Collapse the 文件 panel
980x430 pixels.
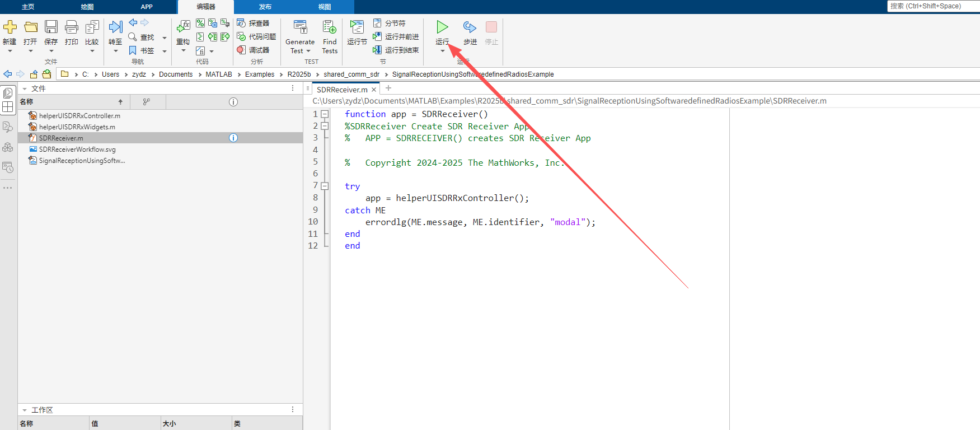point(24,88)
